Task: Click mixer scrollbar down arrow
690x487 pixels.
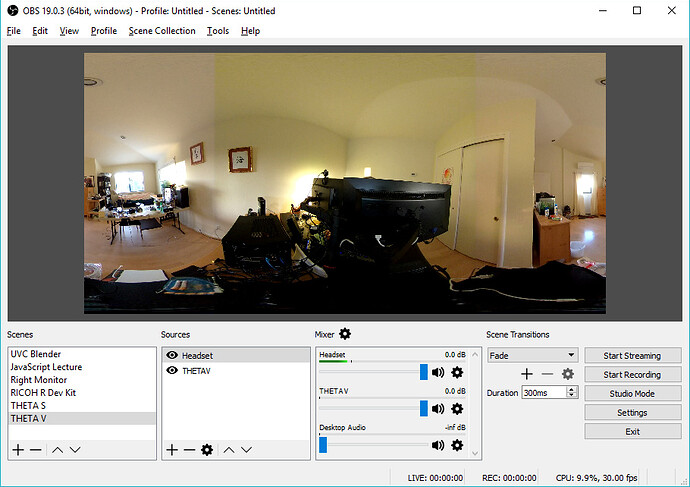Action: (475, 453)
